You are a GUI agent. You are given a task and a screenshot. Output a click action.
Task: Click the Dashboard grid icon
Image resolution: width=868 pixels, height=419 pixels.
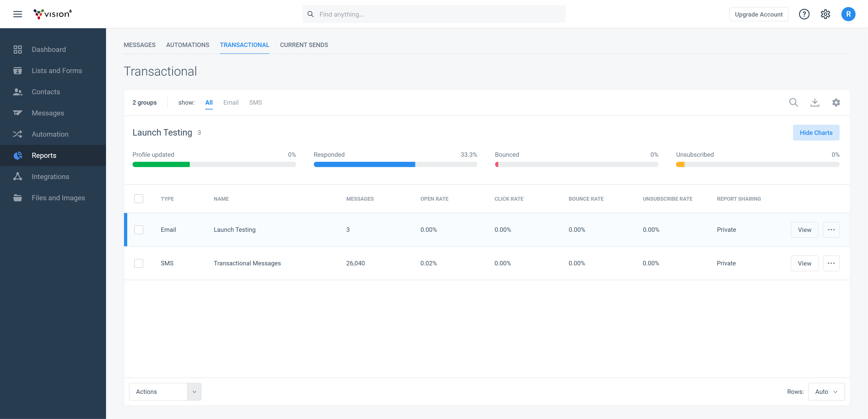(x=17, y=49)
